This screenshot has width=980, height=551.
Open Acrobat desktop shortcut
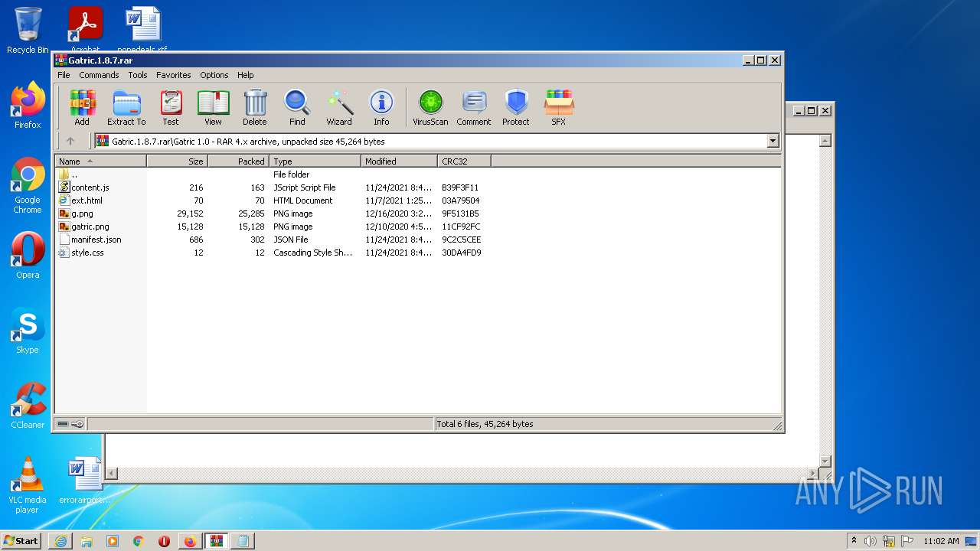[85, 28]
